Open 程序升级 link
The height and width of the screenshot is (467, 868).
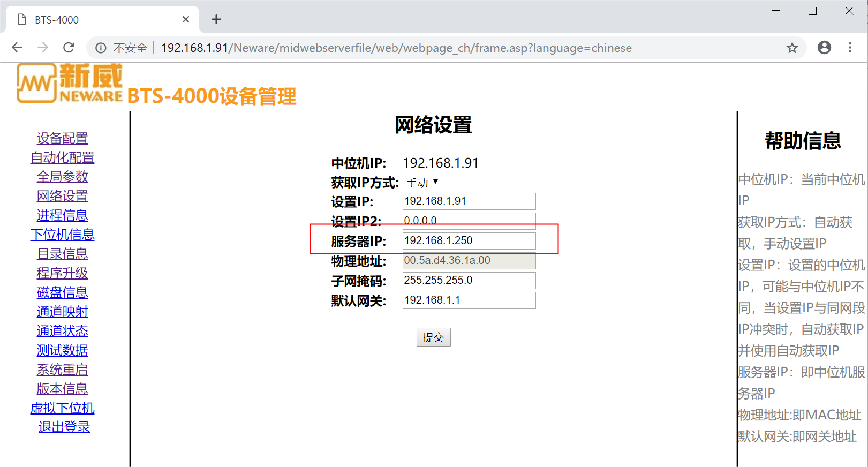pos(62,273)
